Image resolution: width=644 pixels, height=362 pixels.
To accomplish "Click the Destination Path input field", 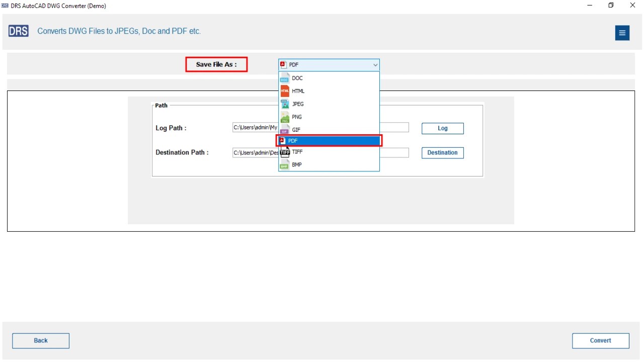I will coord(320,153).
